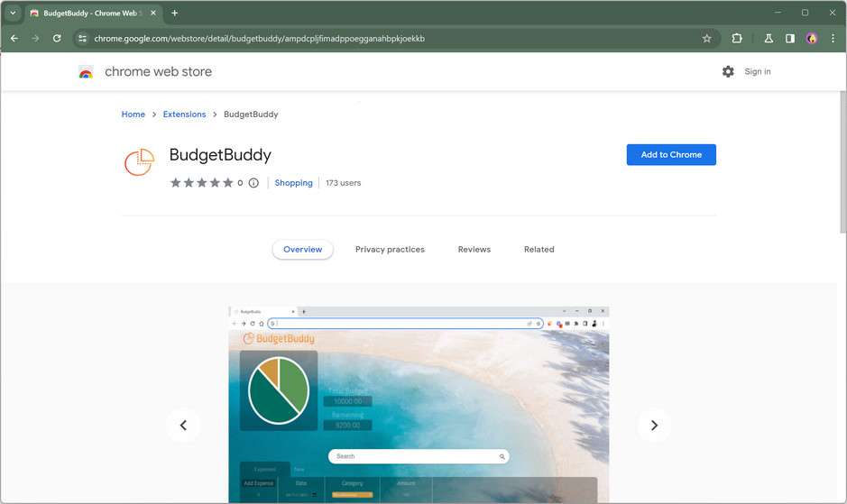Go to Home breadcrumb
The image size is (847, 504).
point(133,115)
